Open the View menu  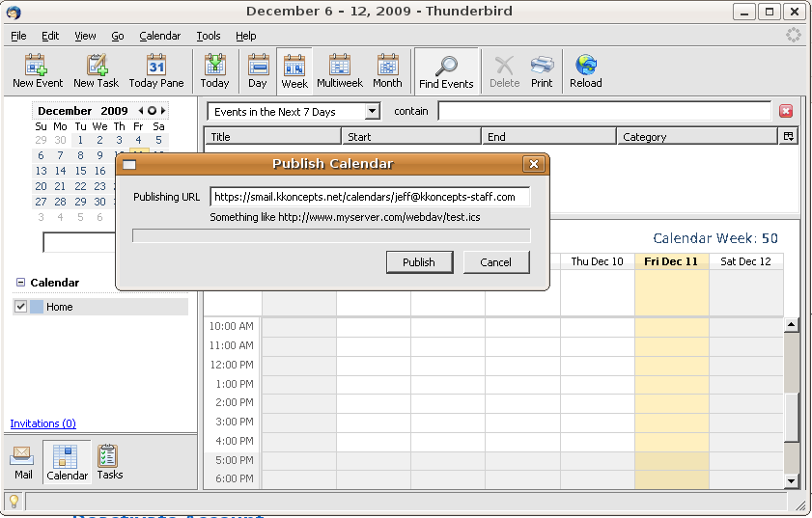85,36
